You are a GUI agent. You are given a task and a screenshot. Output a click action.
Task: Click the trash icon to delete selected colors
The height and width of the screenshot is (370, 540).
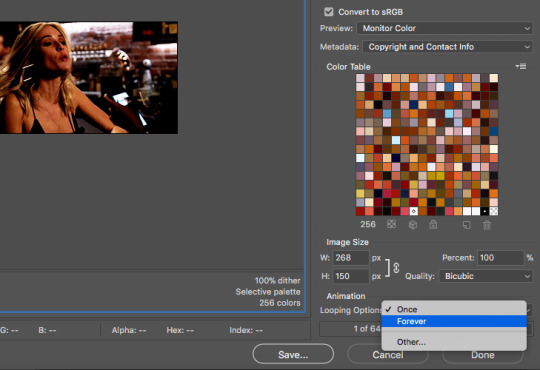coord(487,225)
